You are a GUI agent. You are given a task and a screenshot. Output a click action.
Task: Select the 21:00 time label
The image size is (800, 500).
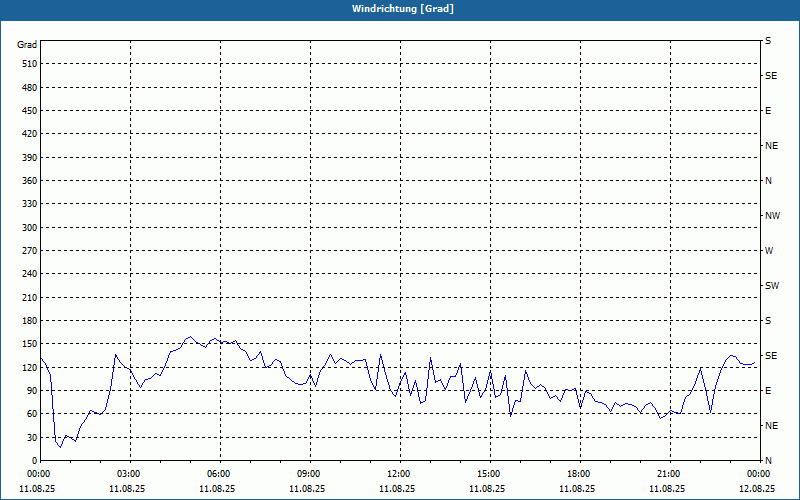coord(668,474)
